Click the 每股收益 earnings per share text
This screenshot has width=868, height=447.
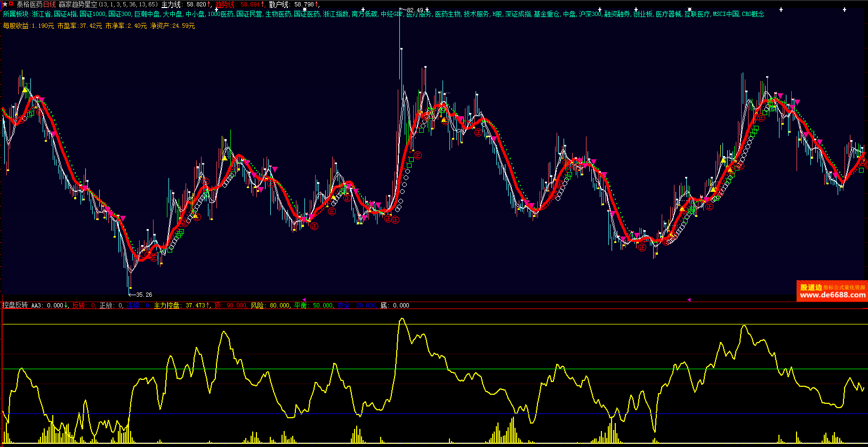coord(28,26)
